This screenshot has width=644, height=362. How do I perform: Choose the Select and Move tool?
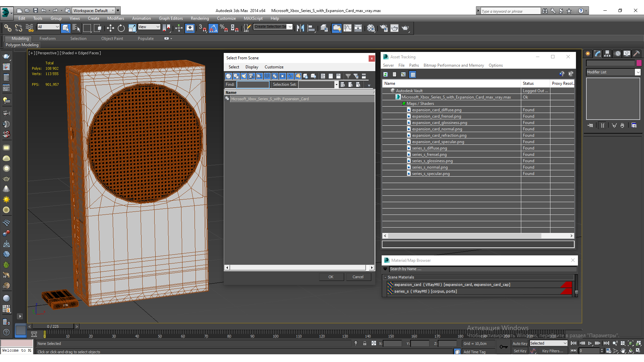pos(110,28)
